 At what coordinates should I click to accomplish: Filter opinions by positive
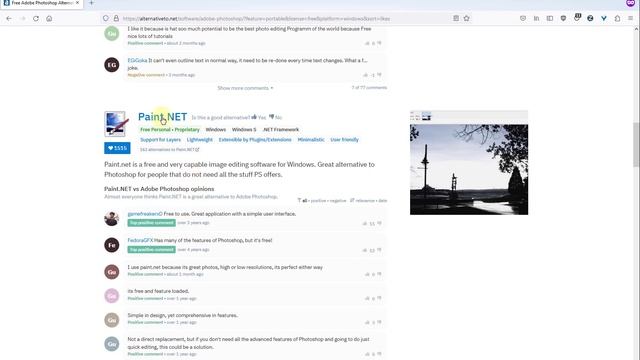point(318,201)
